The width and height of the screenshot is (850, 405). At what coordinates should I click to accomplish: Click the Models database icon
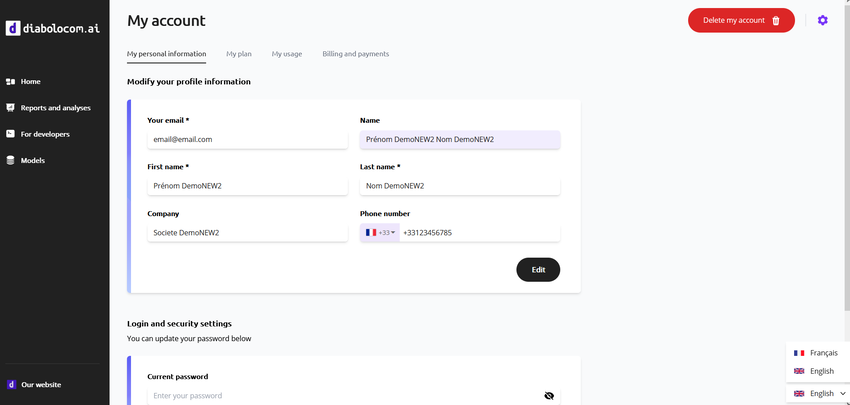click(11, 160)
